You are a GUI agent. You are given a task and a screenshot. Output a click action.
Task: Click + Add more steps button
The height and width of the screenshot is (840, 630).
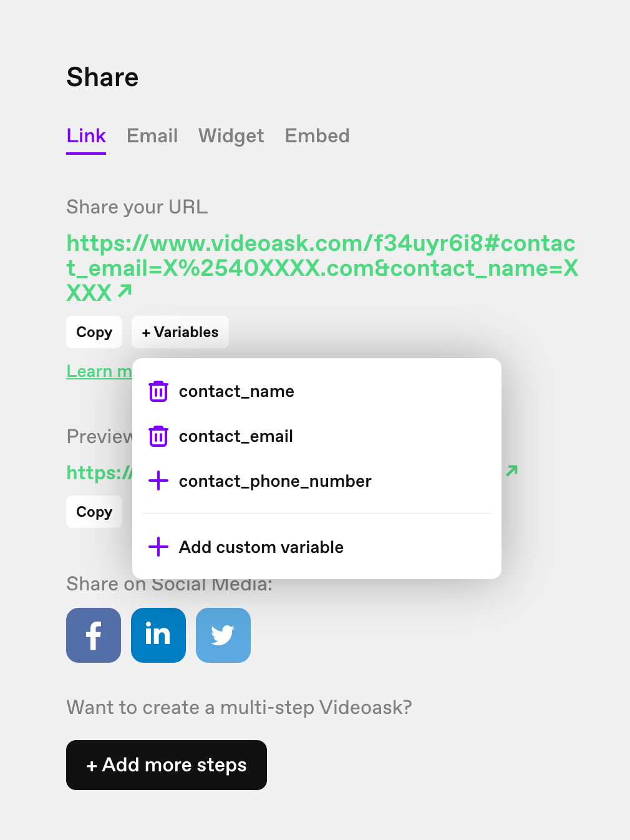pyautogui.click(x=167, y=765)
